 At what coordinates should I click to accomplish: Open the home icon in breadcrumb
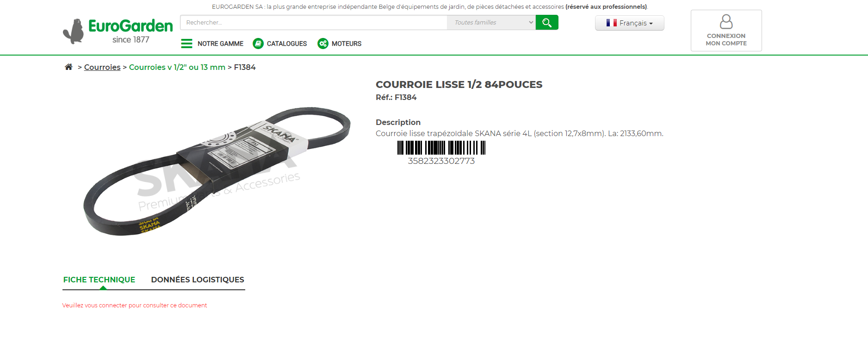click(68, 67)
